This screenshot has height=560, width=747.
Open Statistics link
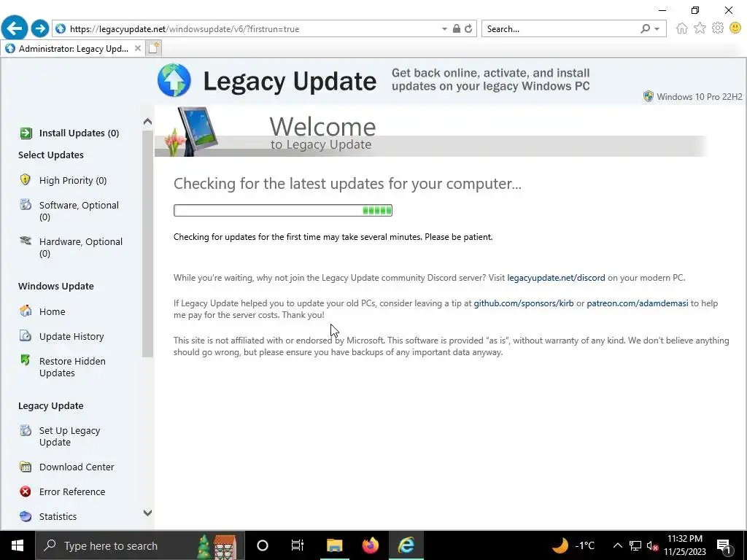pyautogui.click(x=58, y=517)
